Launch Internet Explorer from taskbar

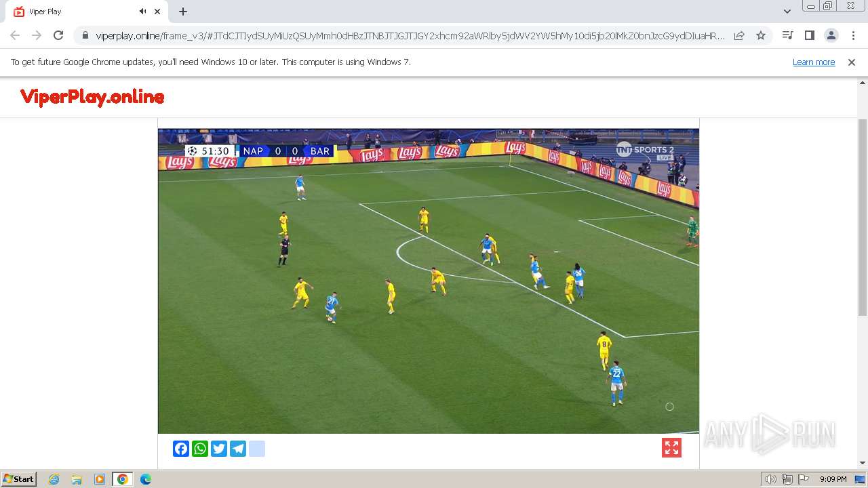(54, 479)
